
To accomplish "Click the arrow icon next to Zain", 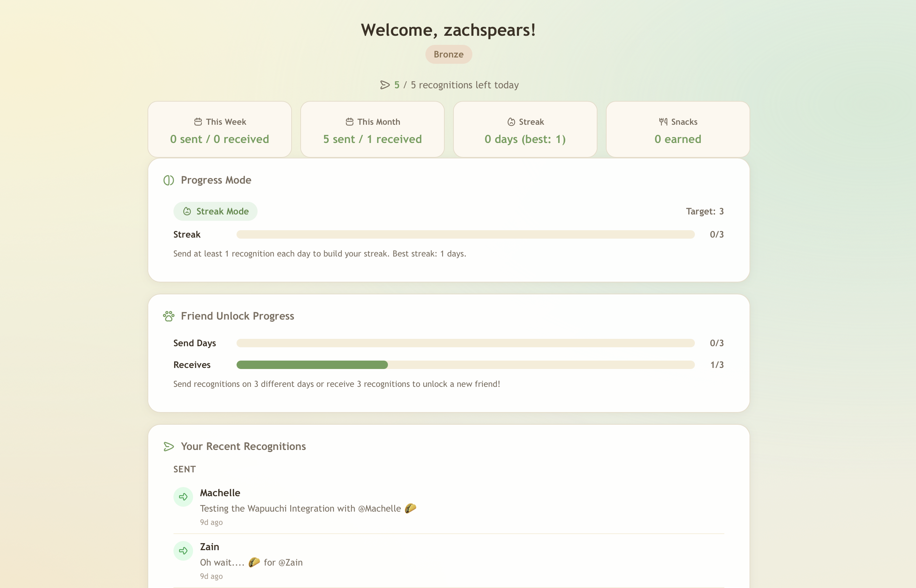I will (x=183, y=551).
